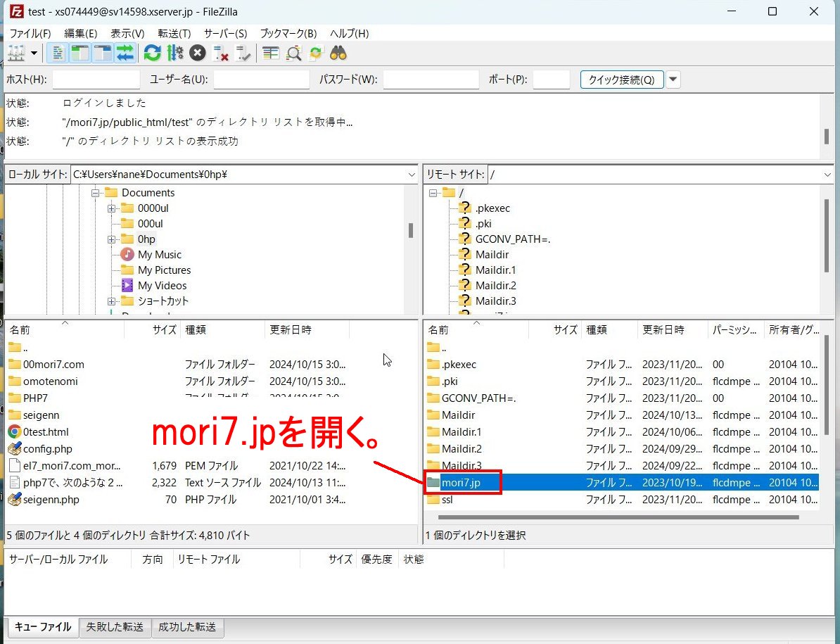Click the green Refresh file lists icon
The image size is (840, 644).
[x=152, y=53]
